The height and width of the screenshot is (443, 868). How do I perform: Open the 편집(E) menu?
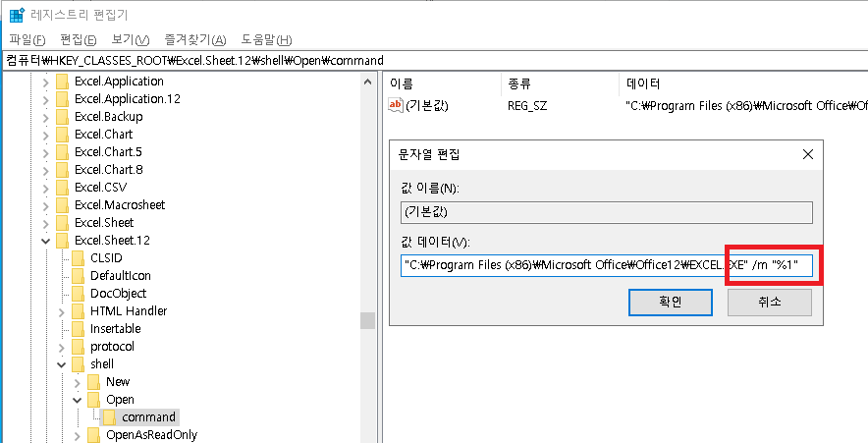pos(78,40)
